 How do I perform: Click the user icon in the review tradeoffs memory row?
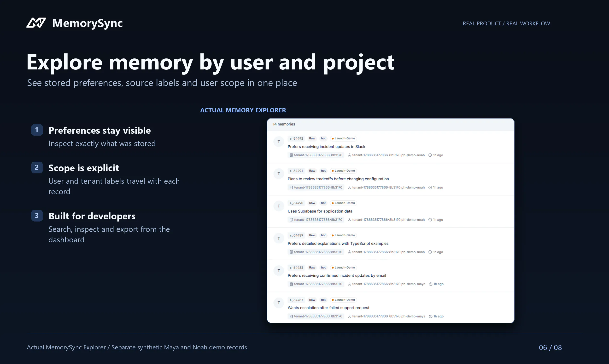point(349,188)
